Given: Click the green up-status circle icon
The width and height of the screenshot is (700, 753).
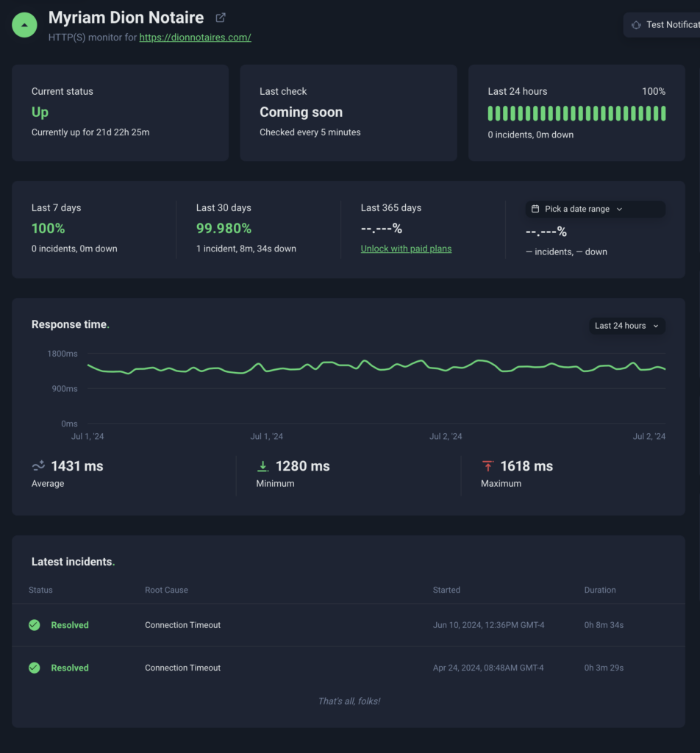Looking at the screenshot, I should [25, 25].
